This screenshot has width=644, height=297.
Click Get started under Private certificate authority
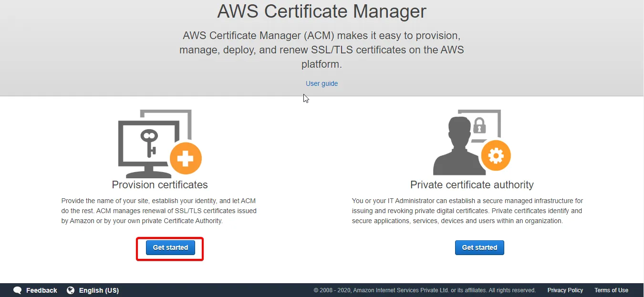[479, 247]
